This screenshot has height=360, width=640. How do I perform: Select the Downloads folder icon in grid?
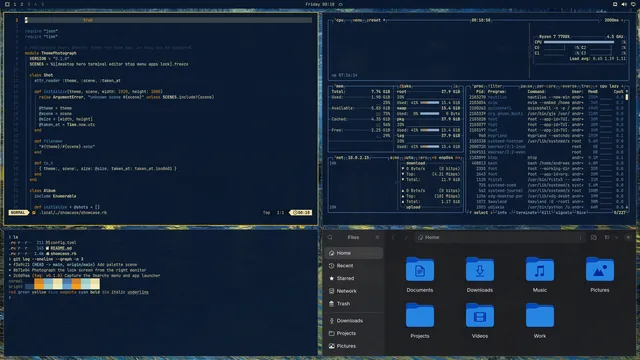[x=480, y=269]
